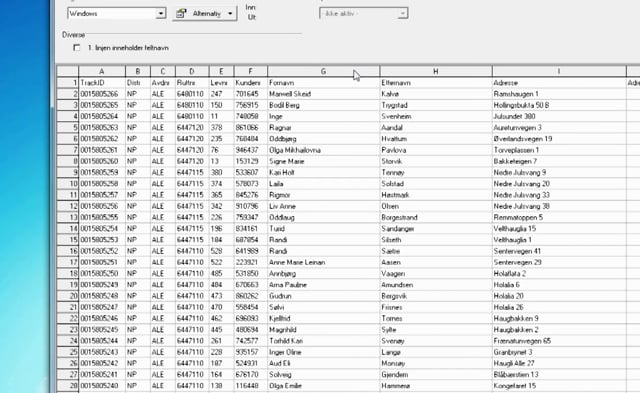Select column B header

pos(138,71)
